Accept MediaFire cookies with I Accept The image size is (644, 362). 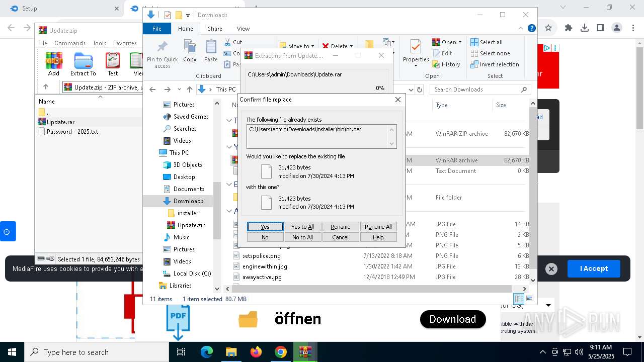pos(594,268)
